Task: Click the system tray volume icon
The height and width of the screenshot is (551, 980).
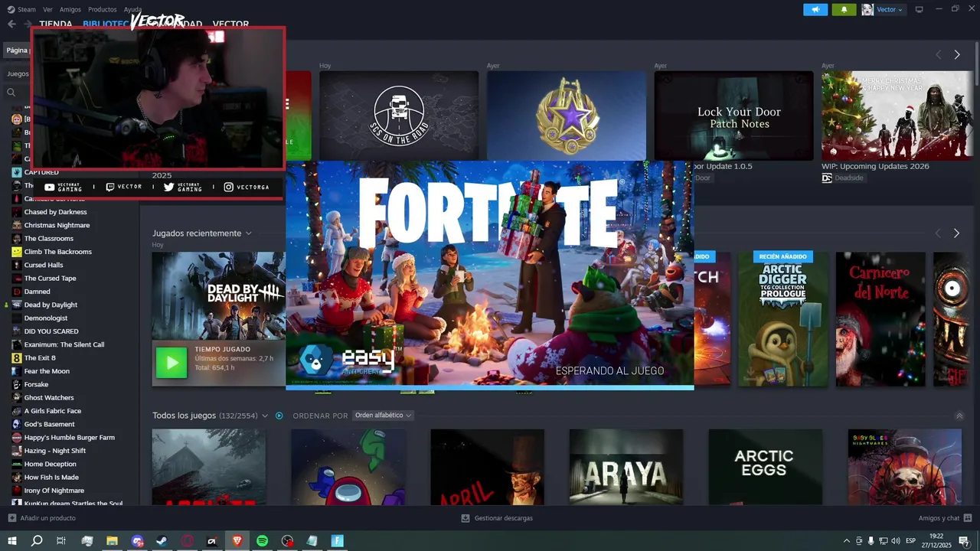Action: [x=895, y=541]
